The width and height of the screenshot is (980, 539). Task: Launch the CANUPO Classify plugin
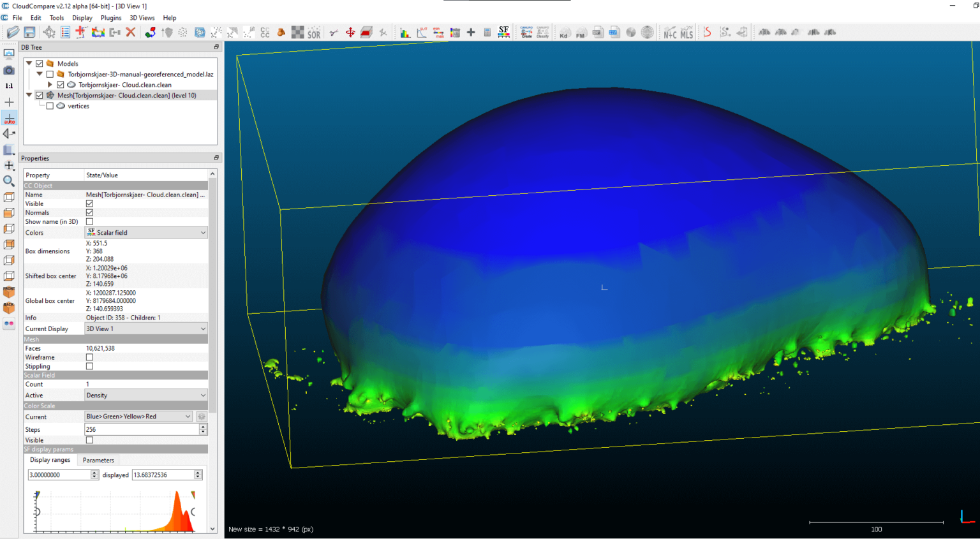543,32
